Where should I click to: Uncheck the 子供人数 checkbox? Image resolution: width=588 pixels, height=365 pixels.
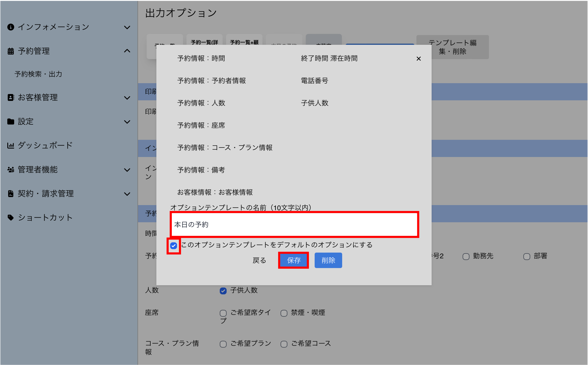point(223,291)
